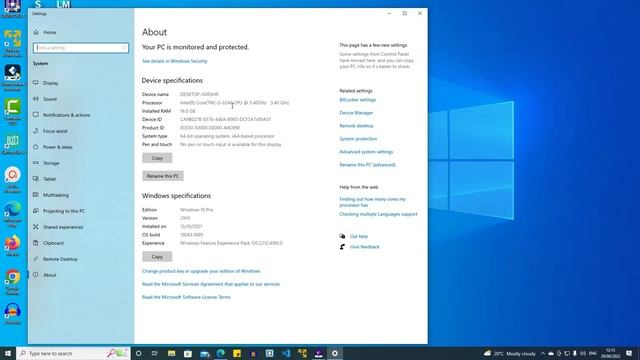Open Google Chrome desktop shortcut

tap(13, 282)
